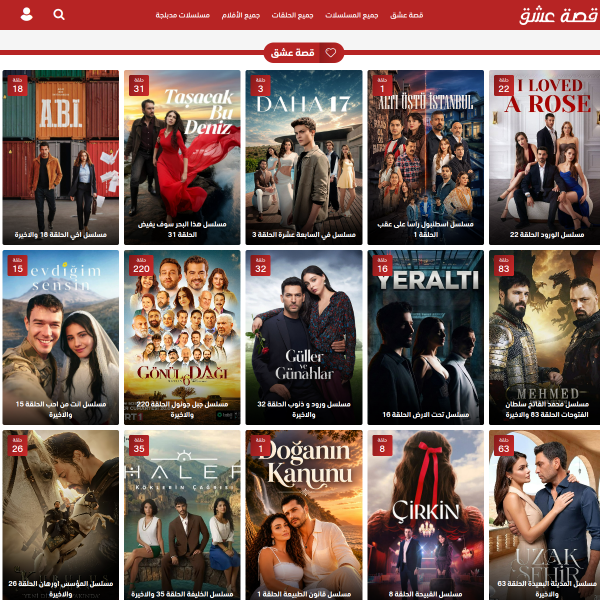This screenshot has width=600, height=600.
Task: Open جميع المسلسلات menu item
Action: pyautogui.click(x=352, y=15)
